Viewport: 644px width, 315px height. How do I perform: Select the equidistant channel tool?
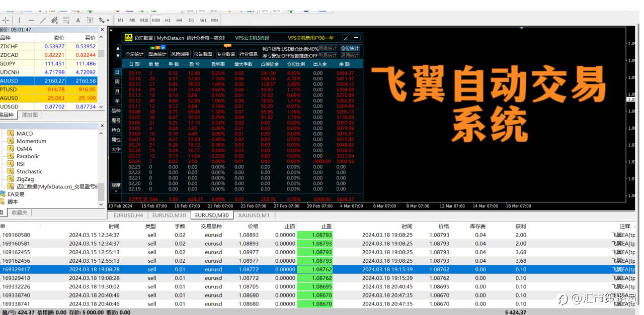tap(54, 20)
